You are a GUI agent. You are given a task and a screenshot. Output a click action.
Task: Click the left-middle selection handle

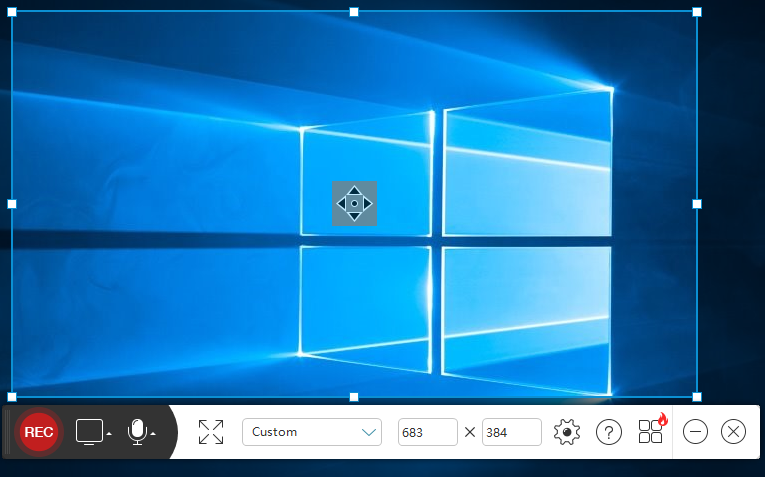(12, 204)
